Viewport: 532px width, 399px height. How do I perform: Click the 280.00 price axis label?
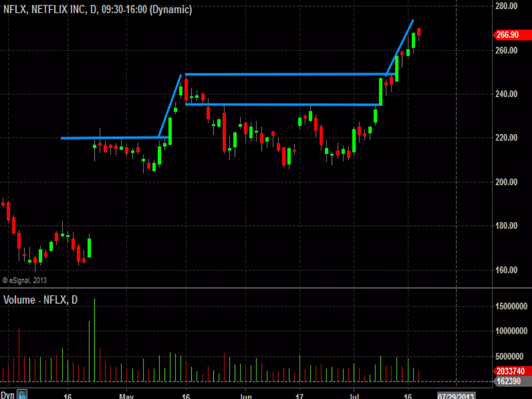(506, 6)
